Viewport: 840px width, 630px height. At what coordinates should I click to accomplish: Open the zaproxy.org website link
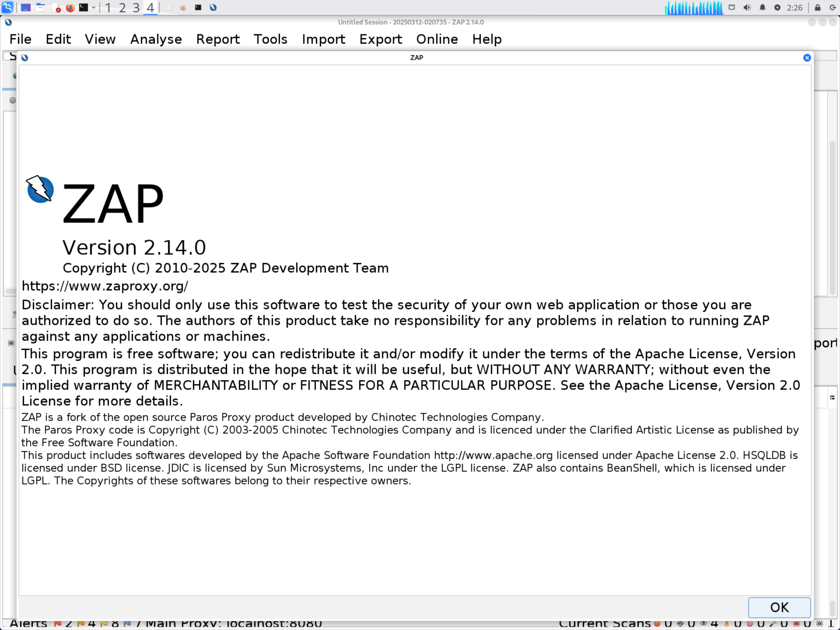104,285
